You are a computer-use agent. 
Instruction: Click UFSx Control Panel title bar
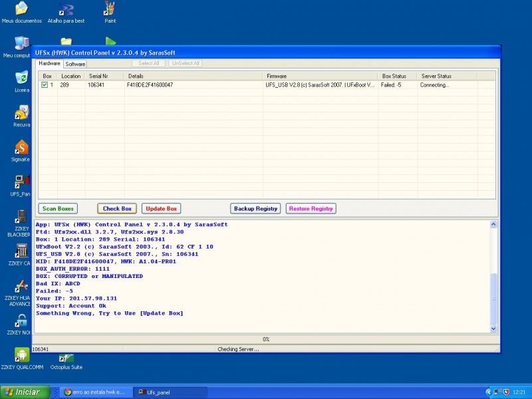pos(266,53)
